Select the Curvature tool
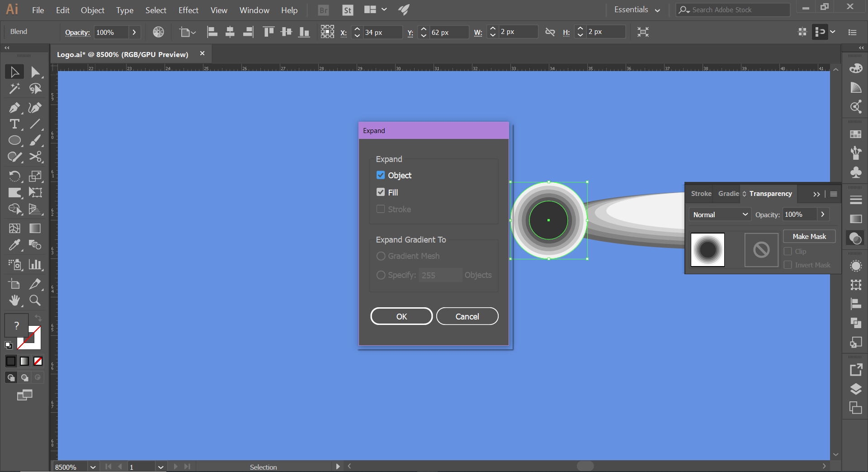This screenshot has width=868, height=472. (x=35, y=108)
